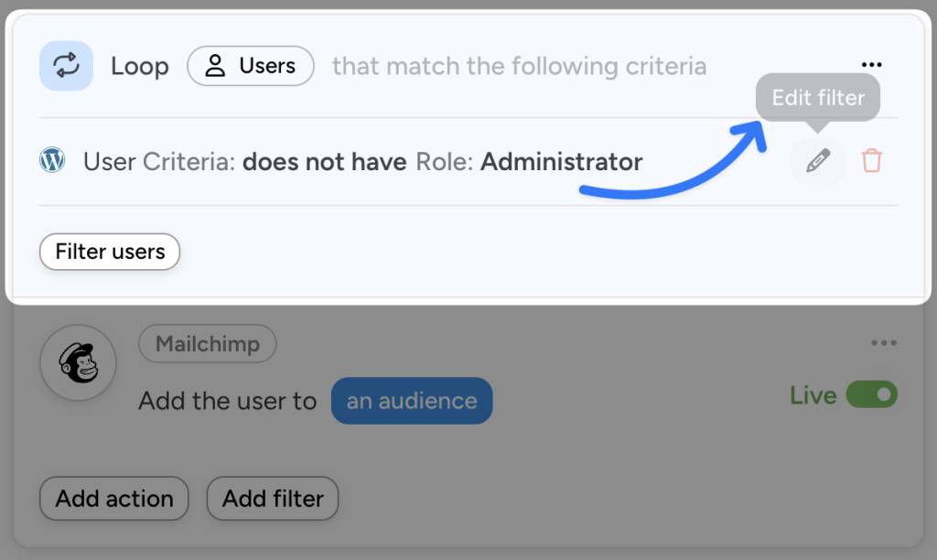The width and height of the screenshot is (937, 560).
Task: Open the Mailchimp action ellipsis menu
Action: [884, 342]
